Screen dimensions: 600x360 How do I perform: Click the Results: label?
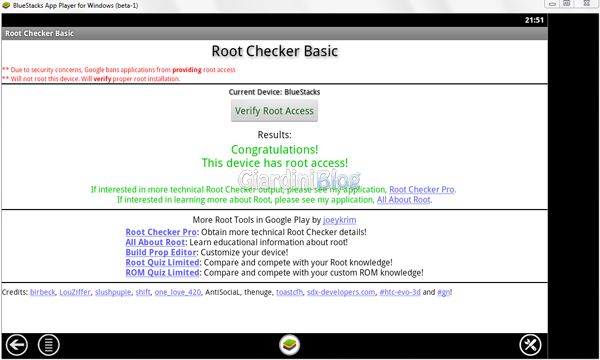(x=274, y=135)
